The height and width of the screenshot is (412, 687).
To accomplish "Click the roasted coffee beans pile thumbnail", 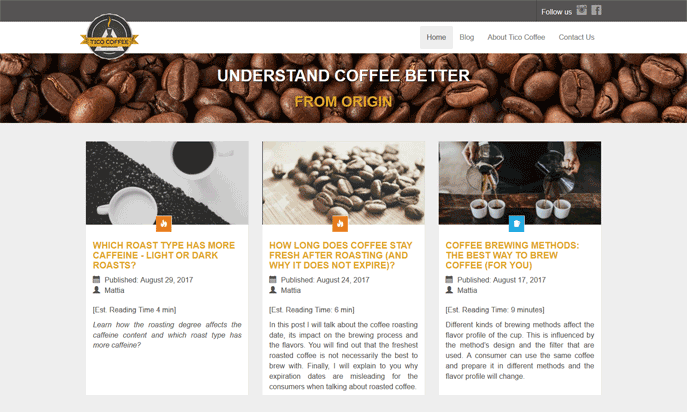I will point(344,183).
